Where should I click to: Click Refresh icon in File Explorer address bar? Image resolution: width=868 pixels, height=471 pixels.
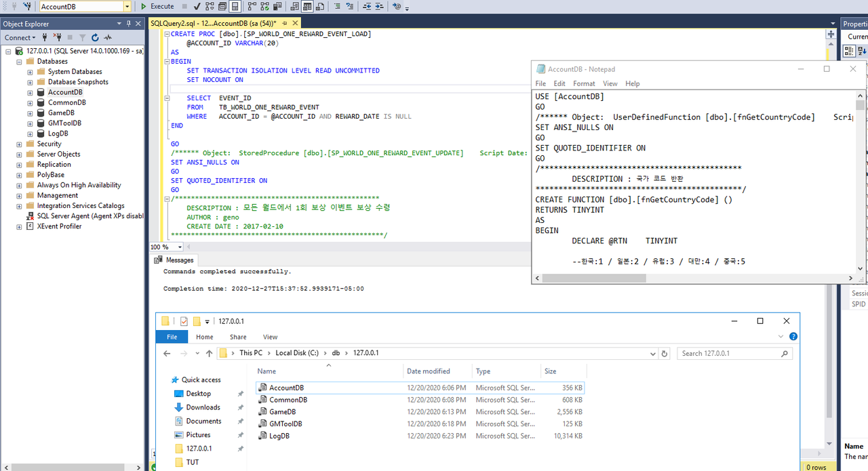pyautogui.click(x=665, y=353)
